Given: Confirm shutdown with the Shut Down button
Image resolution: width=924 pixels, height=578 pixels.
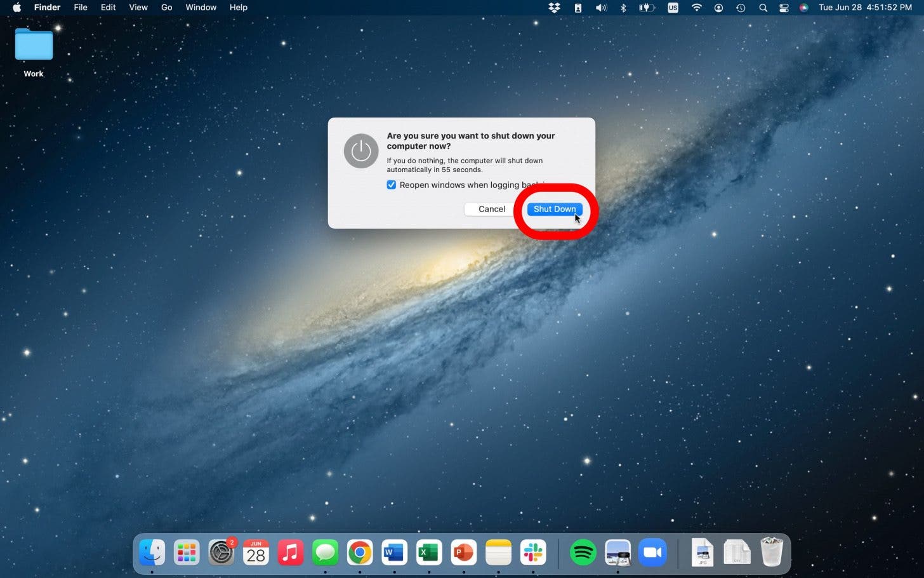Looking at the screenshot, I should pyautogui.click(x=554, y=209).
